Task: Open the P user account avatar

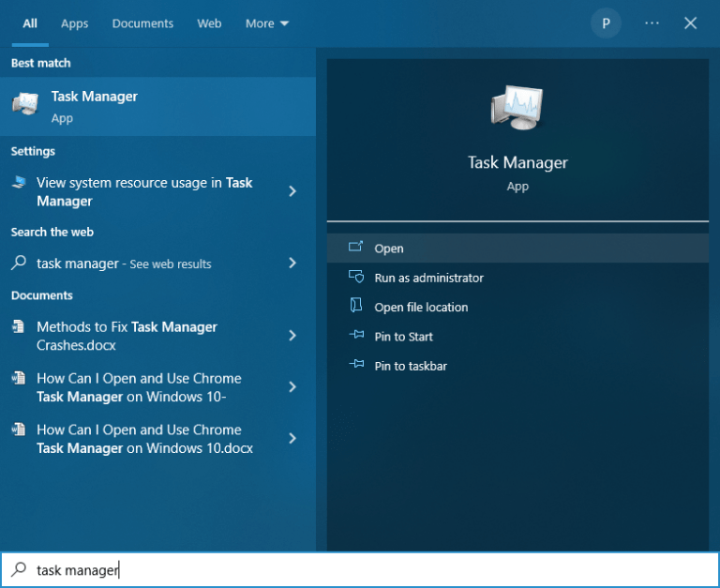Action: [x=606, y=23]
